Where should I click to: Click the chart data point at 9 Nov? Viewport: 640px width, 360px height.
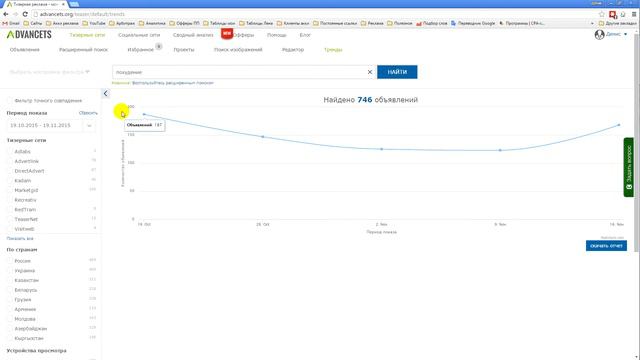pos(500,150)
